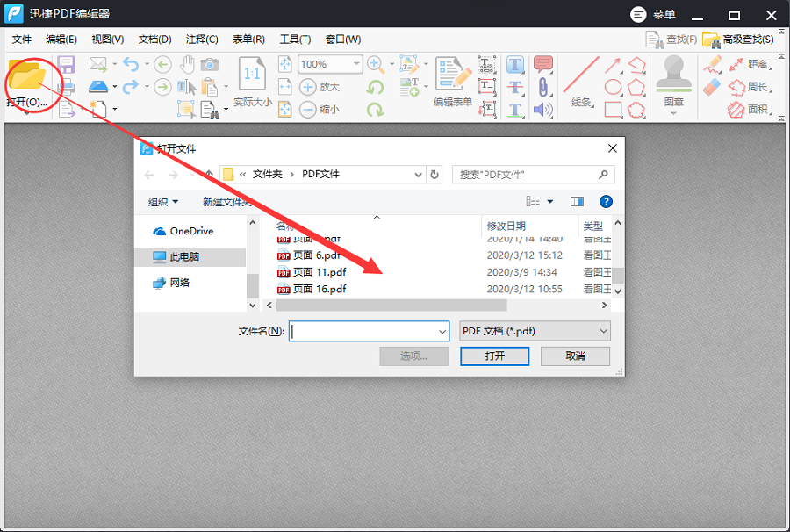Select the Area 面积 measuring tool
Screen dimensions: 790x532
750,110
